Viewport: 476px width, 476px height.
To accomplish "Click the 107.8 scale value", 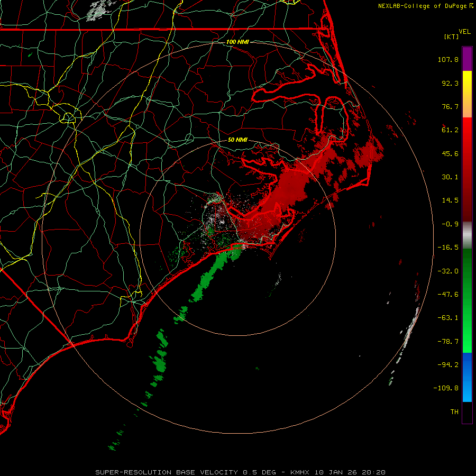I will (x=448, y=59).
